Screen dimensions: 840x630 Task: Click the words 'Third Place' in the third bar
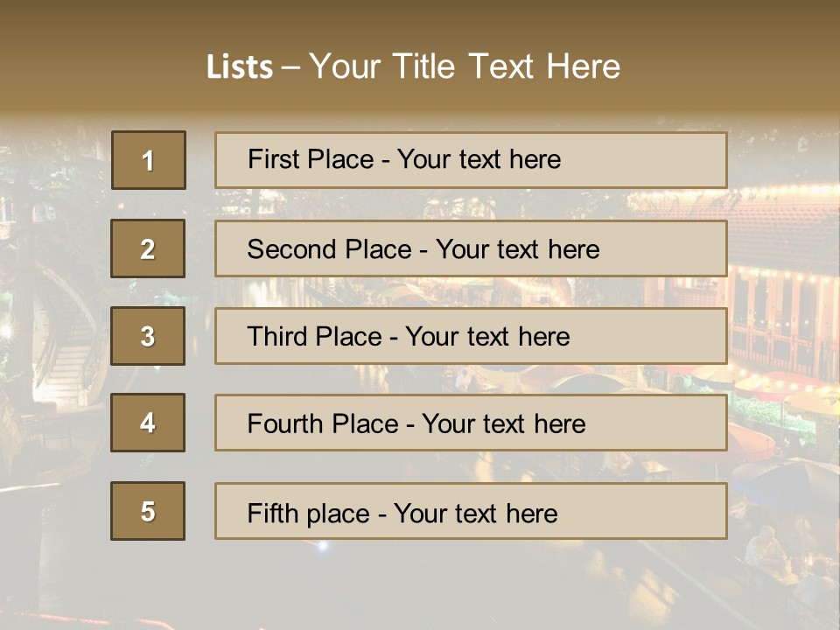tap(314, 336)
